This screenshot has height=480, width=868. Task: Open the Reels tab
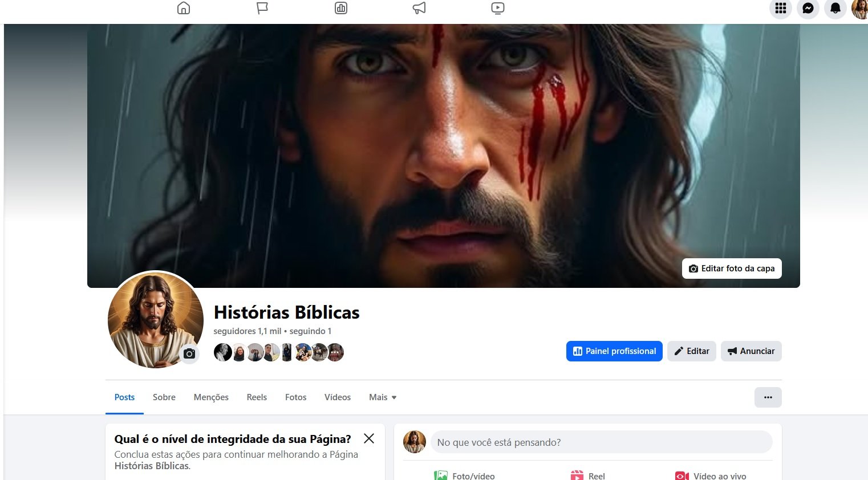257,397
